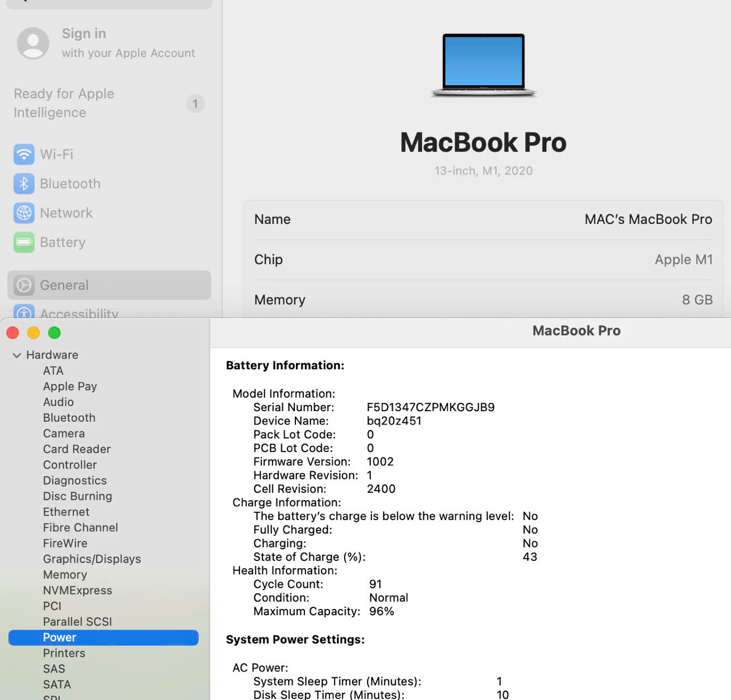Click the computer name MAC's MacBook Pro
This screenshot has width=731, height=700.
648,220
